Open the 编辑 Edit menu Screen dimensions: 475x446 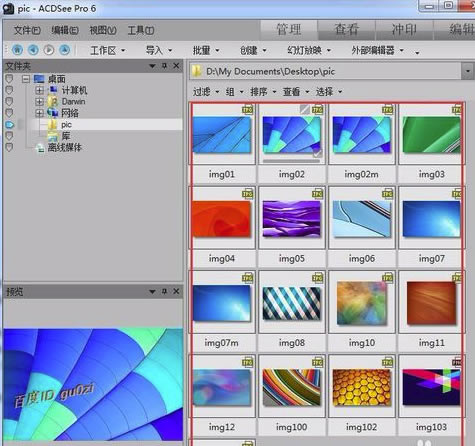point(65,30)
